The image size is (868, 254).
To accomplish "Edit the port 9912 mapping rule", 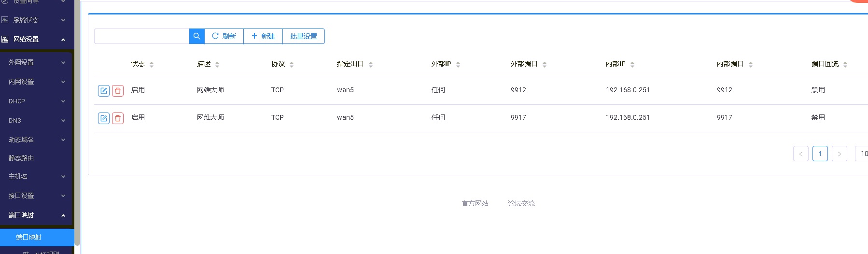I will 104,91.
